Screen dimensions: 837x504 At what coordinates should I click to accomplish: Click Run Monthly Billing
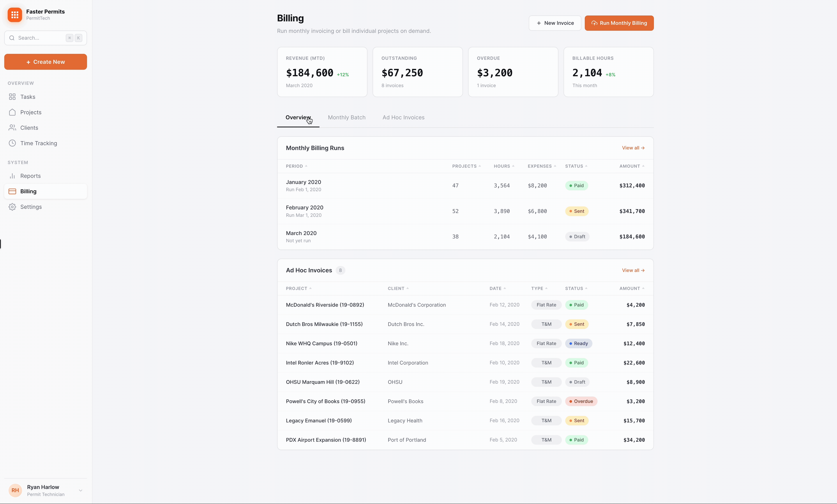(619, 23)
